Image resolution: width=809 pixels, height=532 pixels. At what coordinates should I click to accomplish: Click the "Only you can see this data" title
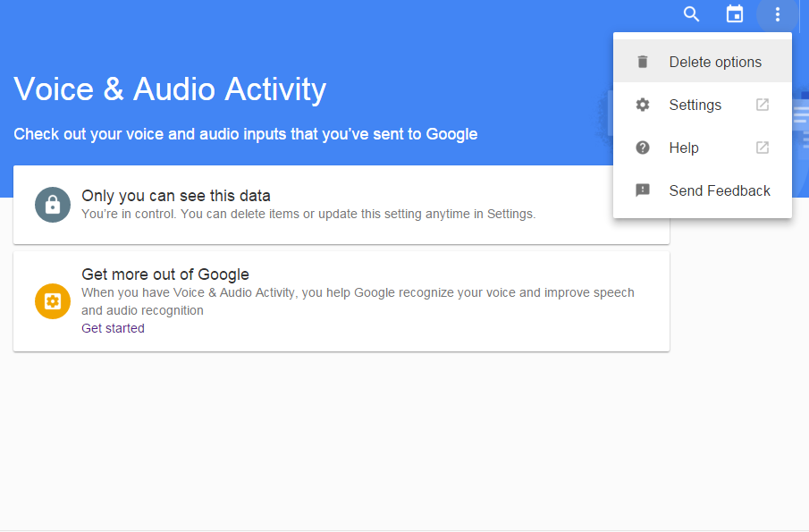[x=176, y=195]
